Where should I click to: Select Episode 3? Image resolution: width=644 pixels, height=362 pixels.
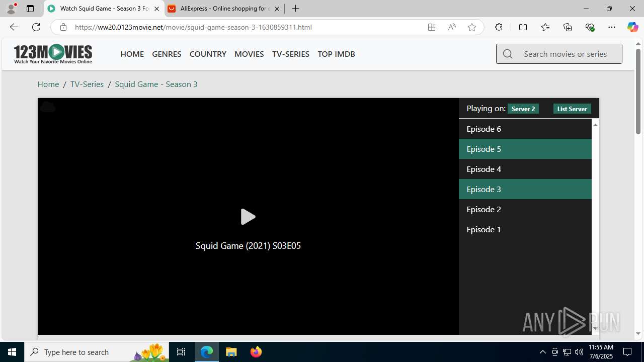525,189
